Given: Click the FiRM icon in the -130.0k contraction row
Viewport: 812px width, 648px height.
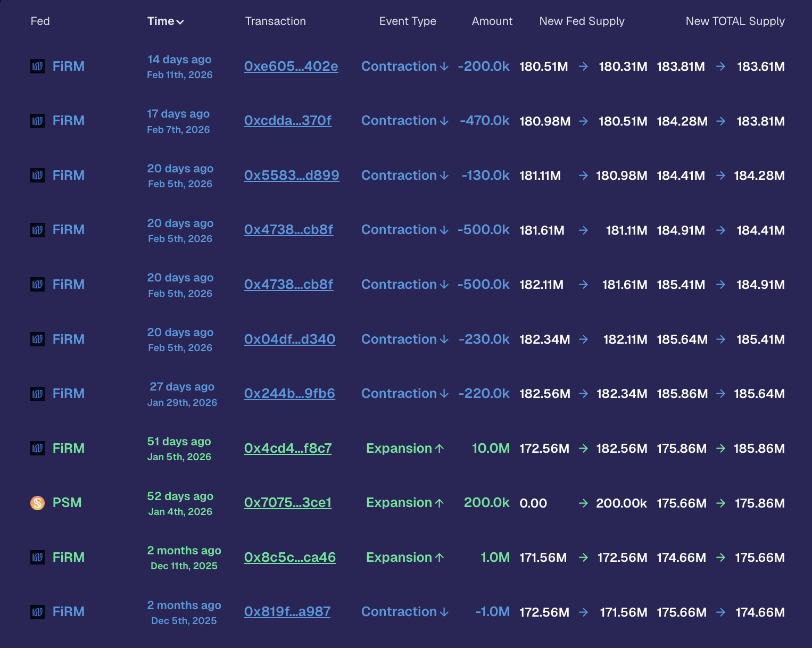Looking at the screenshot, I should click(x=37, y=176).
